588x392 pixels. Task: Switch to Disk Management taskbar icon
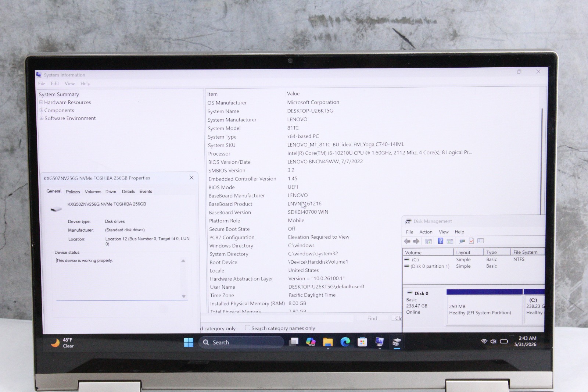point(397,342)
